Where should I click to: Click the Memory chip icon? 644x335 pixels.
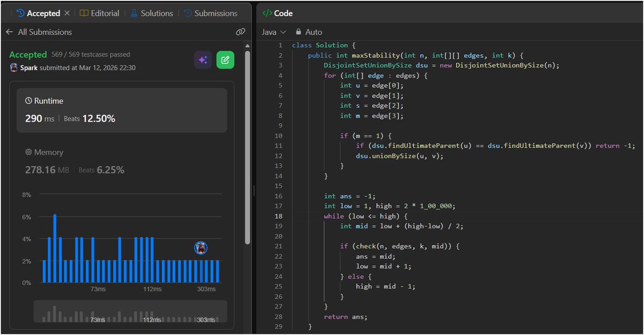(28, 152)
